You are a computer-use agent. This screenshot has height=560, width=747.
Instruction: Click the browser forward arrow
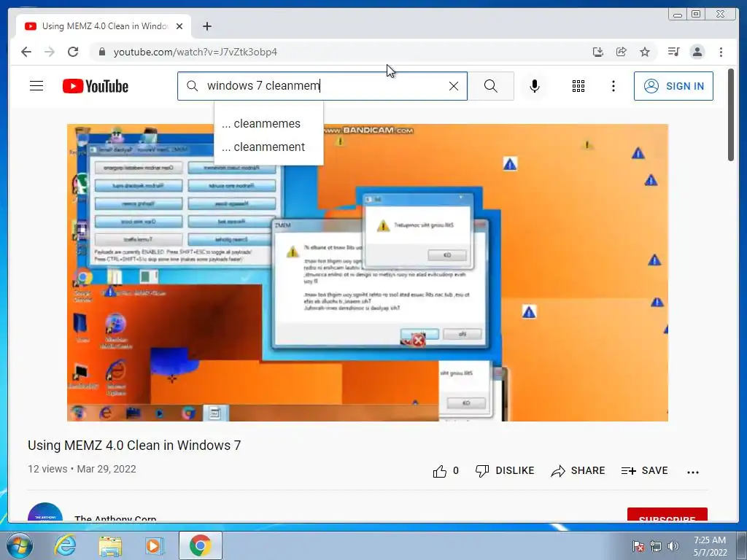[50, 52]
